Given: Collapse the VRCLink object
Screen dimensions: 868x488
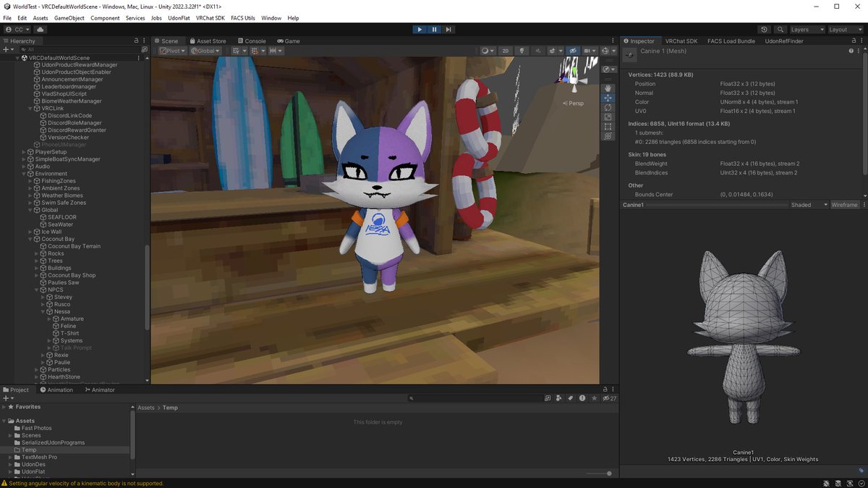Looking at the screenshot, I should [x=30, y=109].
